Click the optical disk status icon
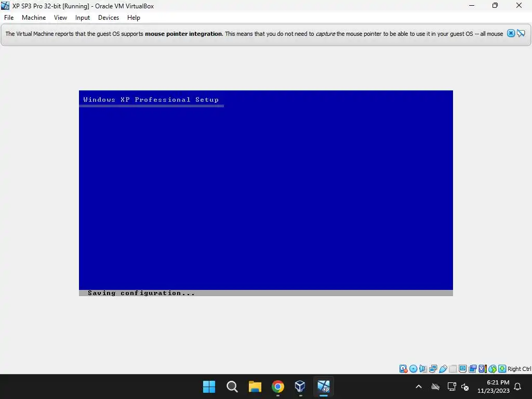This screenshot has height=399, width=532. pyautogui.click(x=413, y=369)
